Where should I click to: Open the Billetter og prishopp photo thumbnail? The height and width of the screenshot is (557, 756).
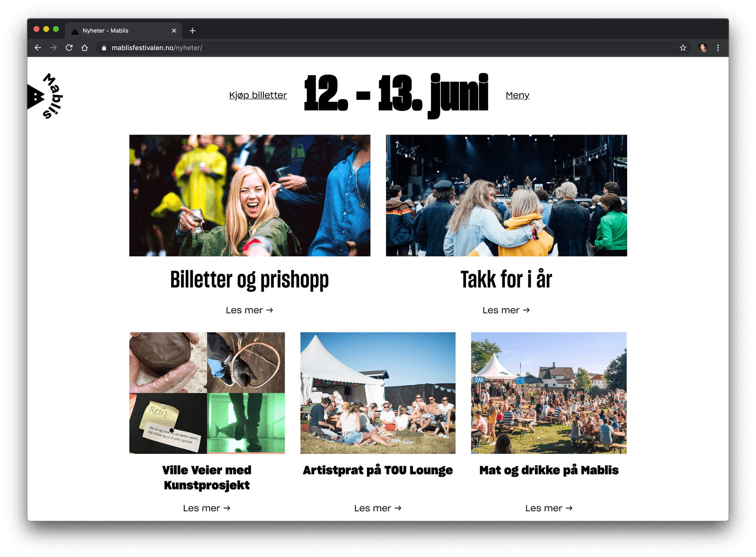click(x=249, y=195)
